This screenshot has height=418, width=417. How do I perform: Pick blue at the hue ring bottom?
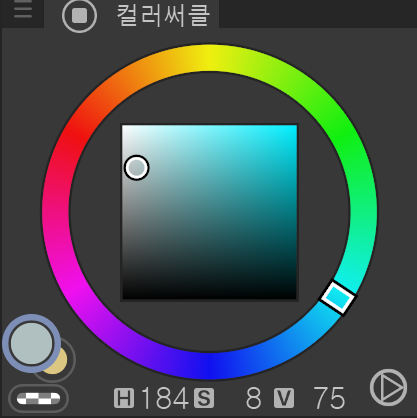coord(209,366)
